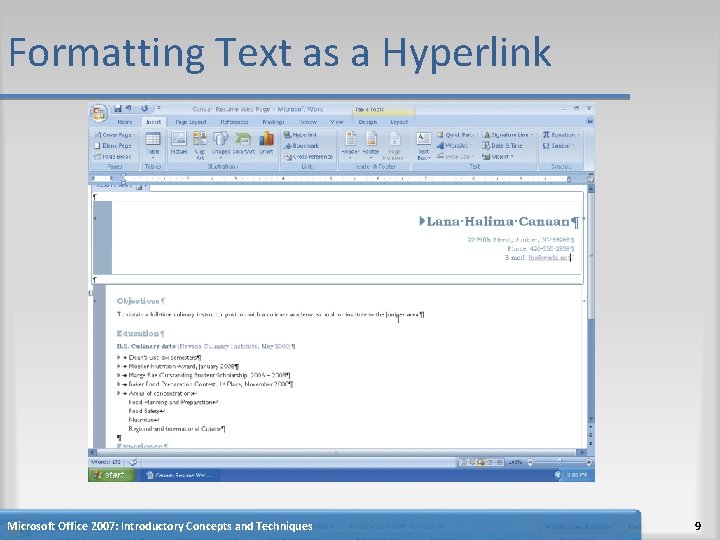
Task: Open the Text Box dropdown
Action: click(x=423, y=145)
